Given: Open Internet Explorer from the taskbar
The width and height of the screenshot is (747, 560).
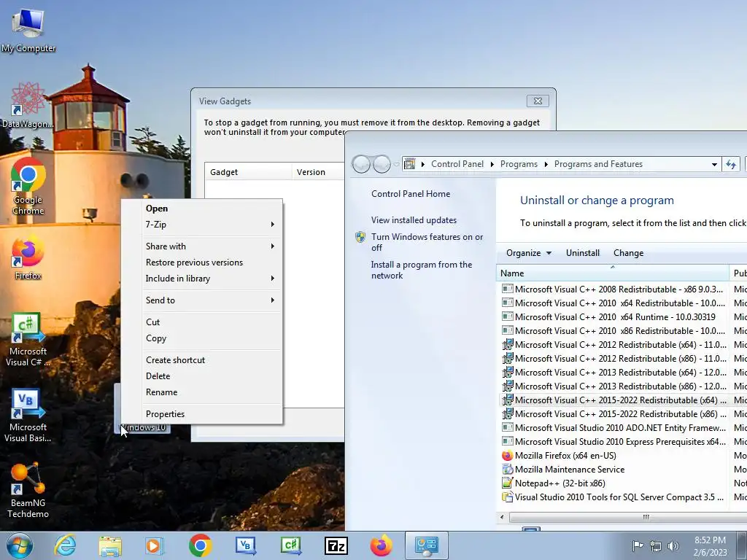Looking at the screenshot, I should [x=65, y=545].
